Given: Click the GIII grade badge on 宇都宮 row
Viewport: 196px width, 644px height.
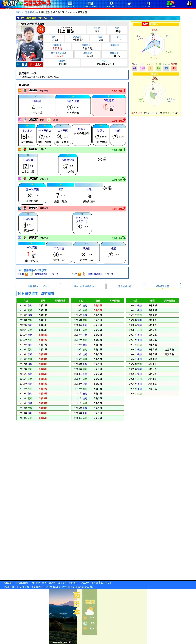Looking at the screenshot, I should 20,237.
